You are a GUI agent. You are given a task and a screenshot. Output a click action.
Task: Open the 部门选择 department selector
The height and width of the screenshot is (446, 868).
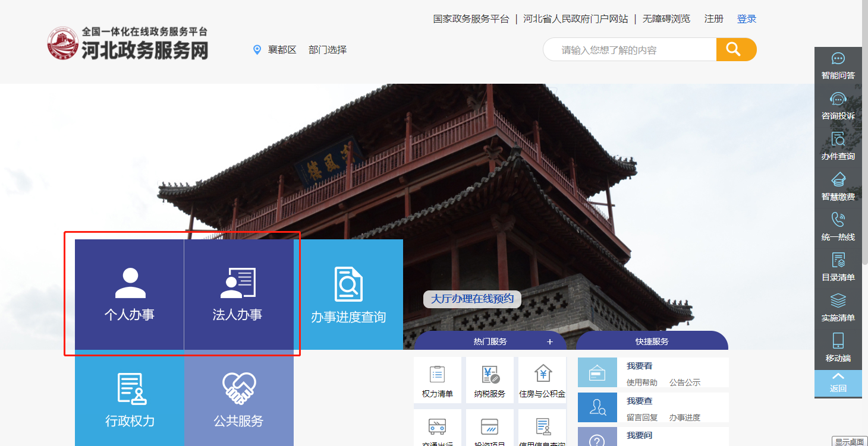tap(328, 49)
